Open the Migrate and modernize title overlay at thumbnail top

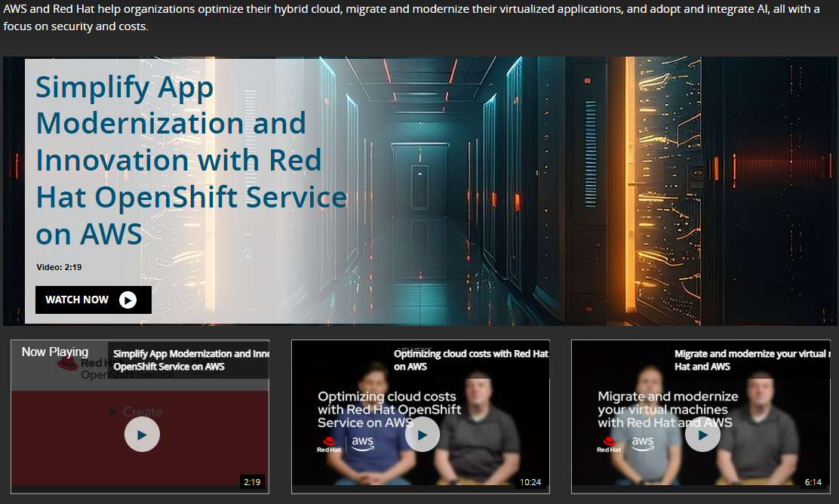(x=751, y=360)
